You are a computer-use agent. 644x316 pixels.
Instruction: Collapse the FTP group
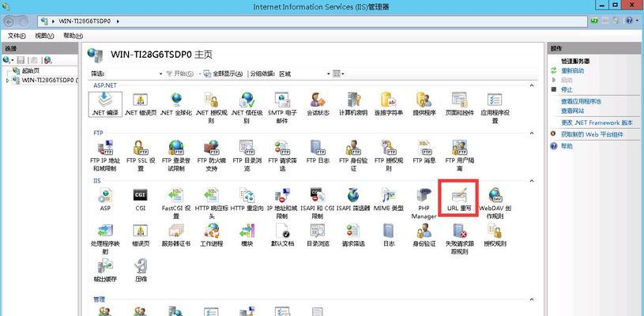(x=532, y=134)
